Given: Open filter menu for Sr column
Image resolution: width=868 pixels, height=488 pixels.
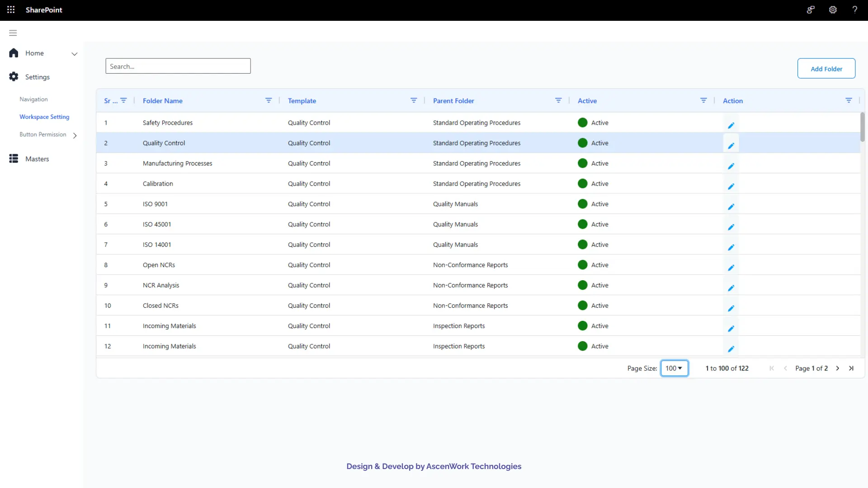Looking at the screenshot, I should (123, 100).
